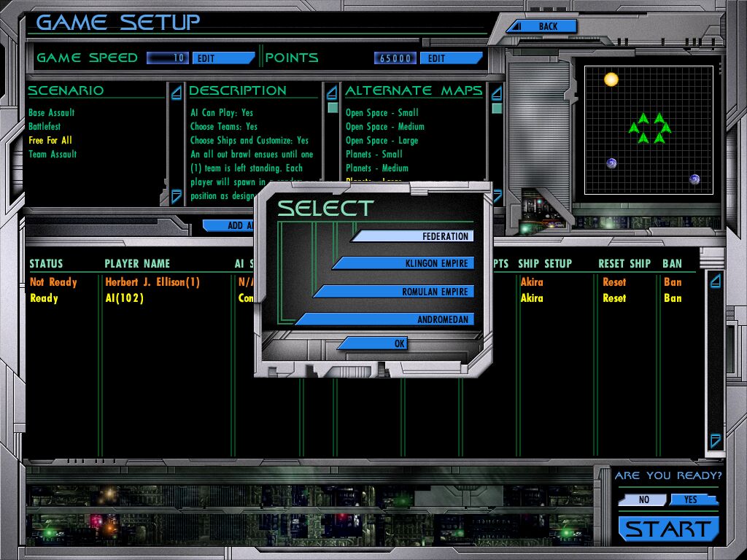Image resolution: width=747 pixels, height=560 pixels.
Task: Ban the AI(102) player
Action: 673,298
